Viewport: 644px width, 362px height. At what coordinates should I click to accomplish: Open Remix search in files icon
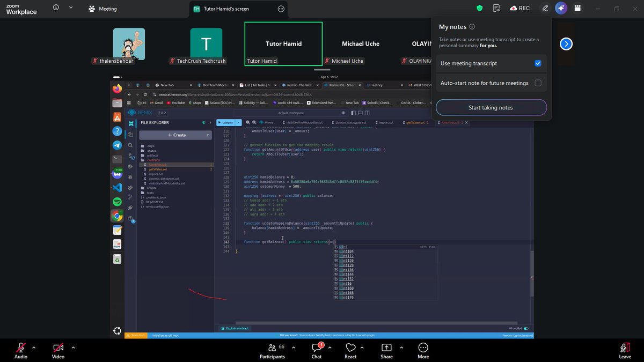click(130, 145)
